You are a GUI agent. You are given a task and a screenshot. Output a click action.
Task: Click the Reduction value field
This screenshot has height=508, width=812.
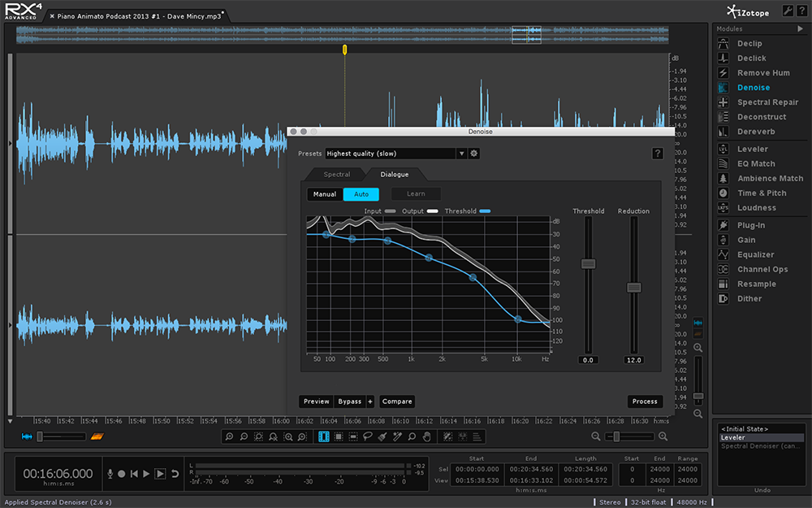[634, 360]
